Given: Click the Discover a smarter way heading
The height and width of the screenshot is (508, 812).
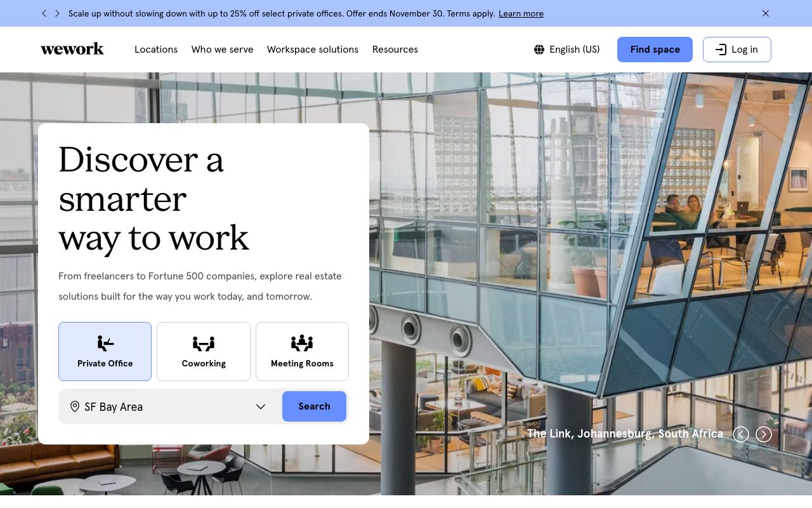Looking at the screenshot, I should 154,198.
